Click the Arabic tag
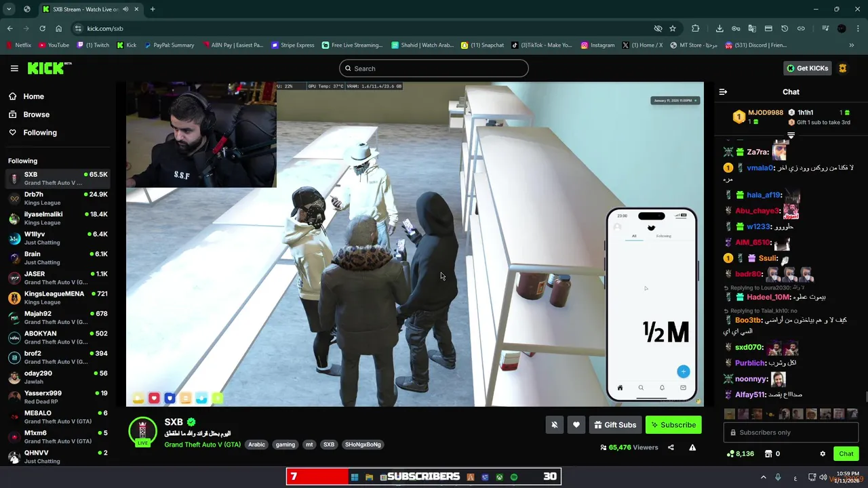The height and width of the screenshot is (488, 868). [x=256, y=445]
